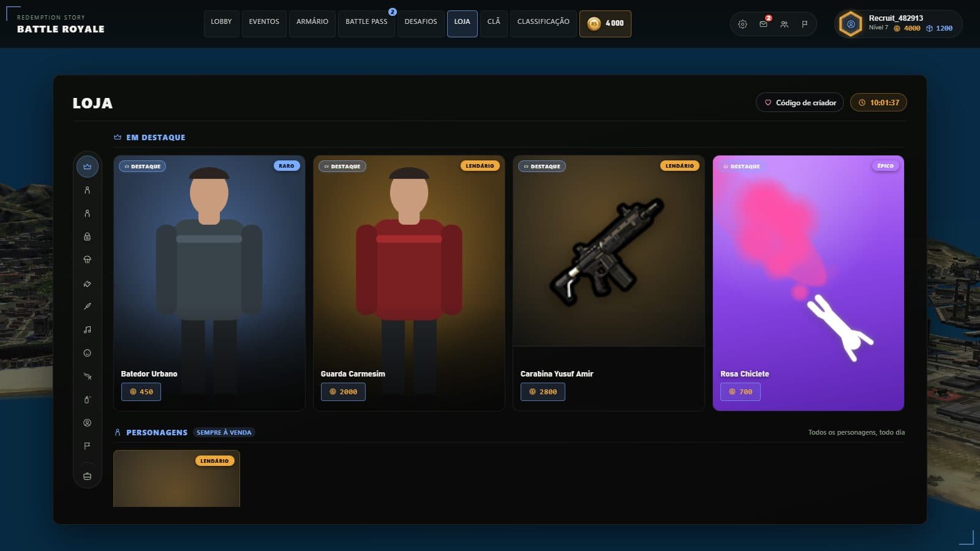980x551 pixels.
Task: Click the 4000 coin balance button in navbar
Action: (x=605, y=24)
